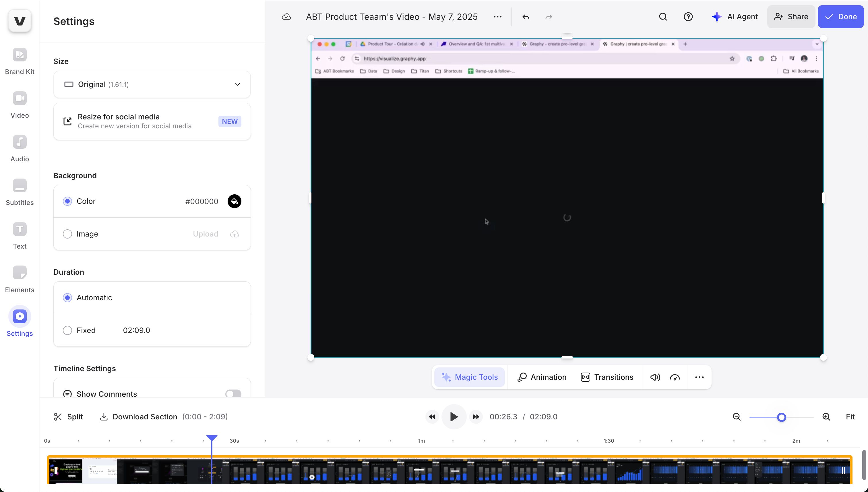Open the project title three-dot menu
The width and height of the screenshot is (868, 492).
click(497, 17)
